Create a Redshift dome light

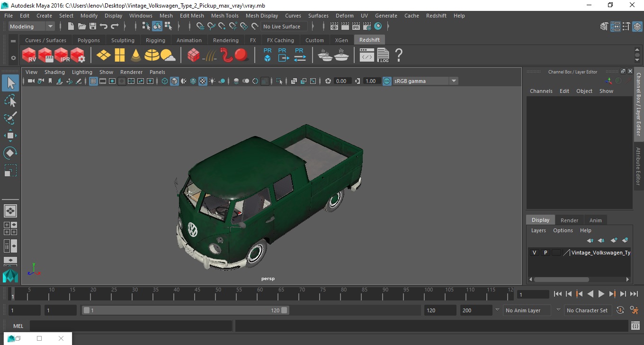pos(152,55)
